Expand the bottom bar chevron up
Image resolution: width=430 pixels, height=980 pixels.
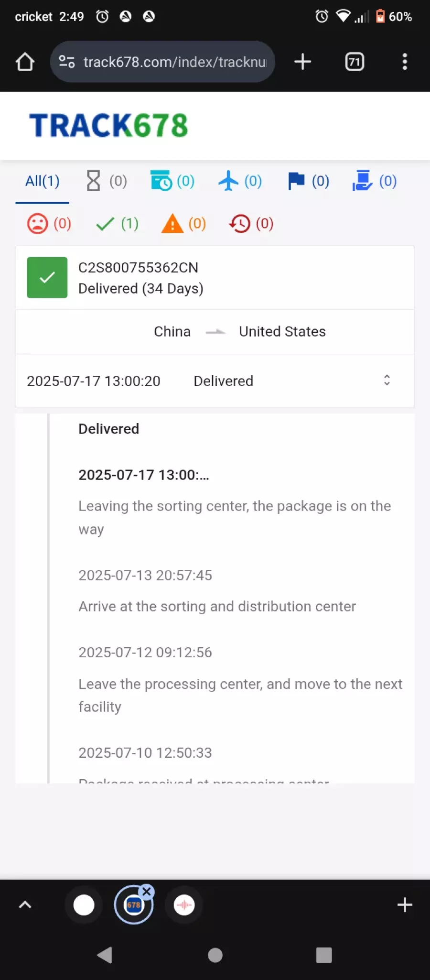[25, 904]
